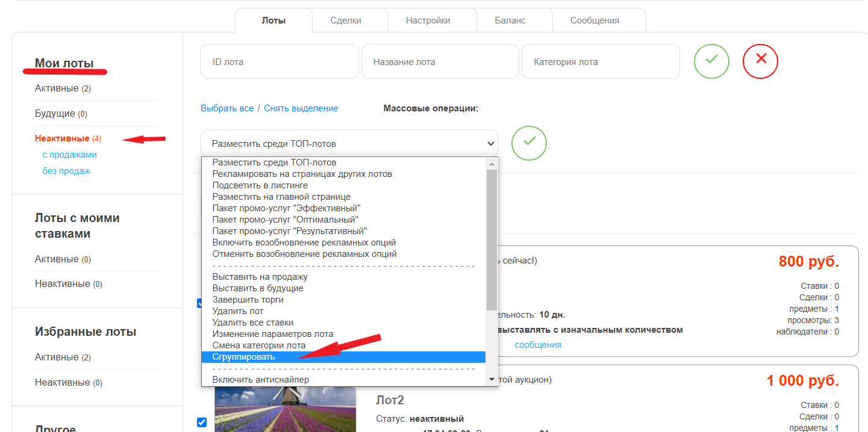The image size is (868, 432).
Task: Open Неактивные (4) lots
Action: click(68, 138)
